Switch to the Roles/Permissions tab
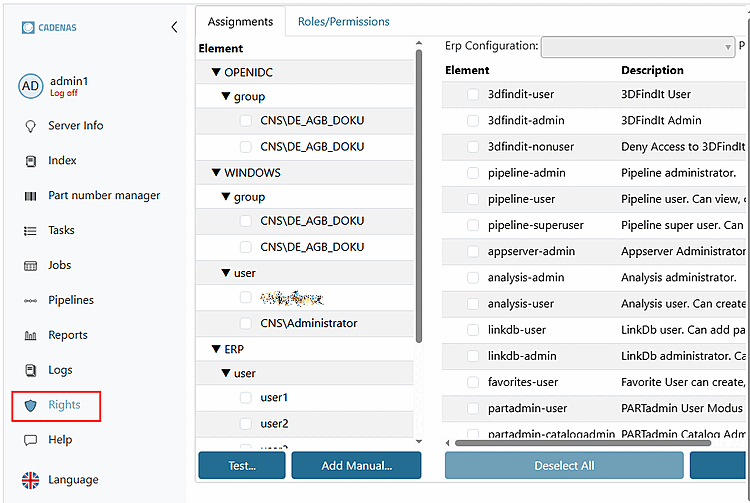Viewport: 750px width, 503px height. point(343,21)
